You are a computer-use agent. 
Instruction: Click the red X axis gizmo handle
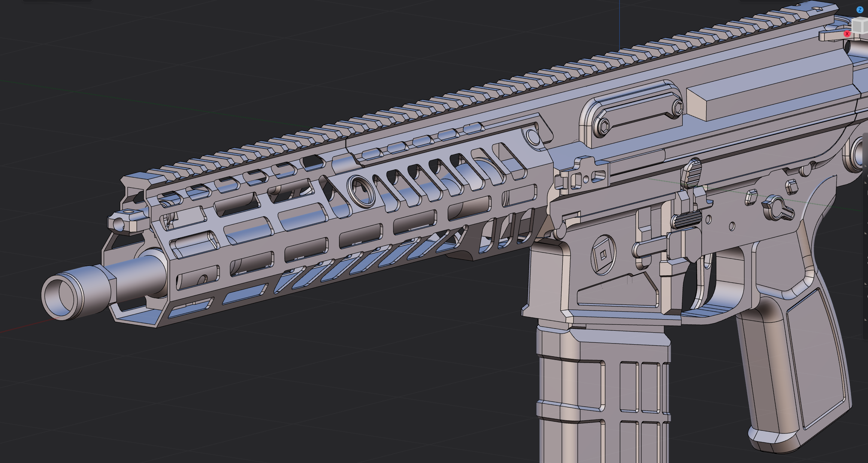coord(847,34)
